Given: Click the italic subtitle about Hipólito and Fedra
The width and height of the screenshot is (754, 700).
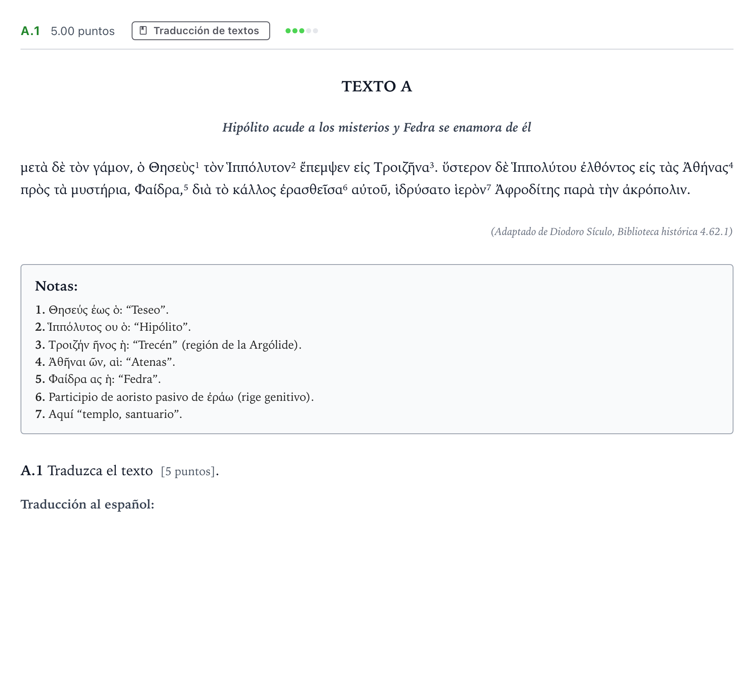Looking at the screenshot, I should [x=377, y=127].
